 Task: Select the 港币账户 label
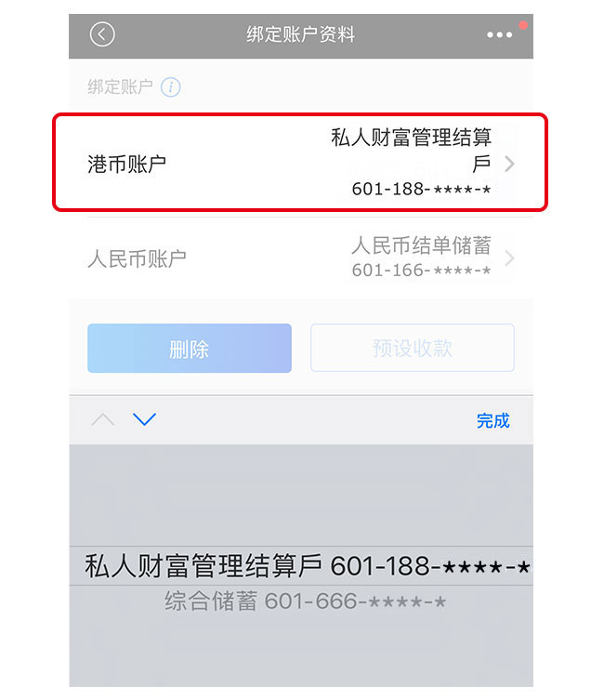pyautogui.click(x=126, y=165)
